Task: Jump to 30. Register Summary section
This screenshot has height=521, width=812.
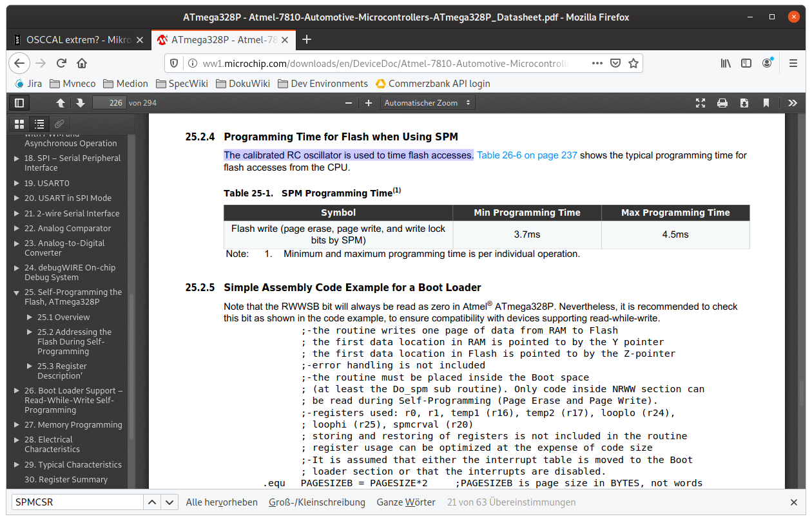Action: pyautogui.click(x=66, y=479)
